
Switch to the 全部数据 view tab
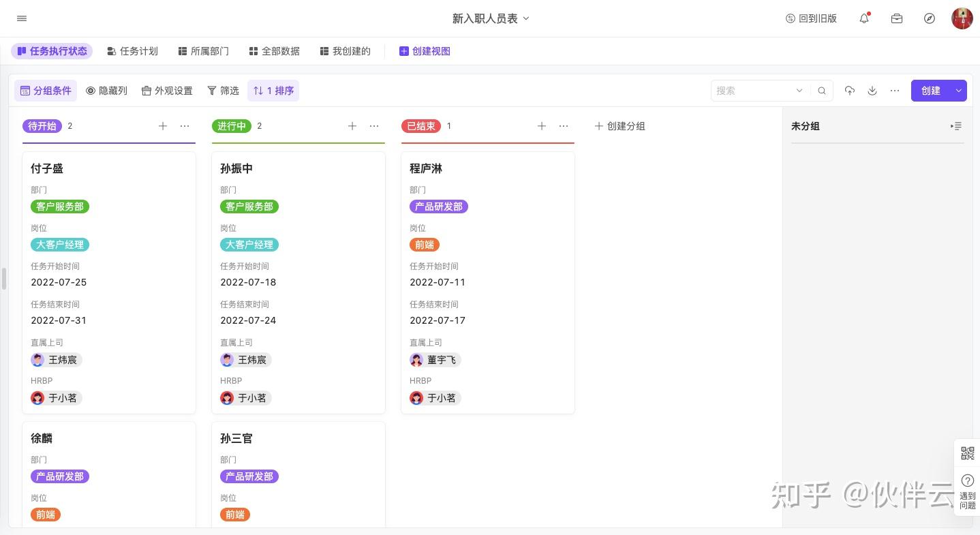click(274, 51)
